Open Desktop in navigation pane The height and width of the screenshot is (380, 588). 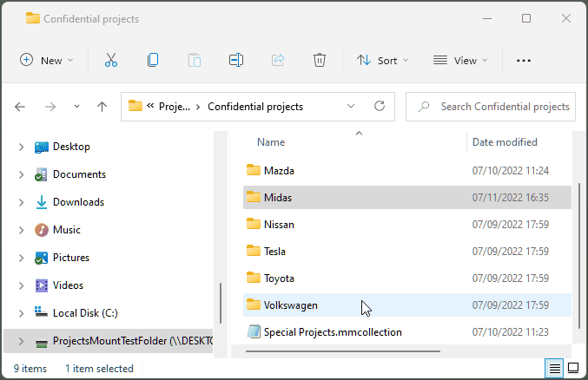click(x=71, y=147)
